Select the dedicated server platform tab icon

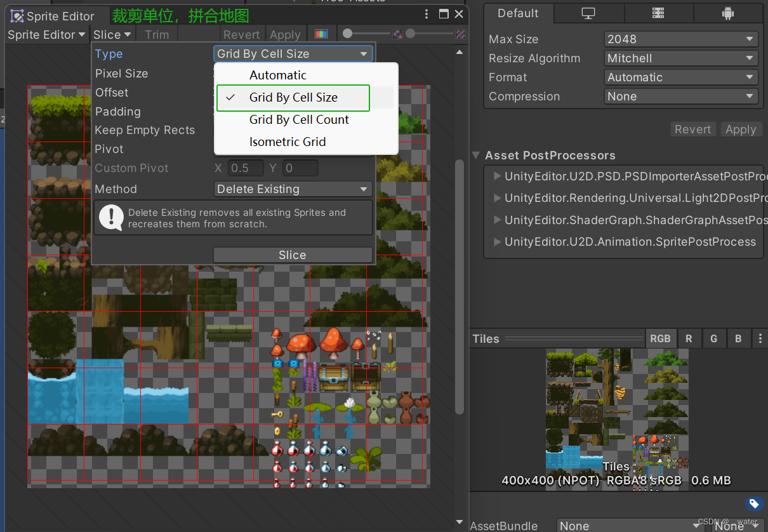point(658,13)
